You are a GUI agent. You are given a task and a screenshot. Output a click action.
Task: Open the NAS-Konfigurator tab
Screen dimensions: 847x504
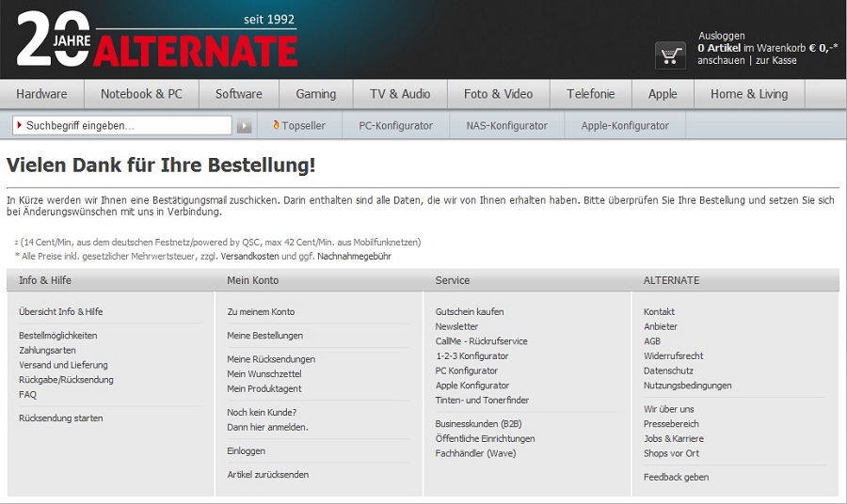tap(506, 126)
